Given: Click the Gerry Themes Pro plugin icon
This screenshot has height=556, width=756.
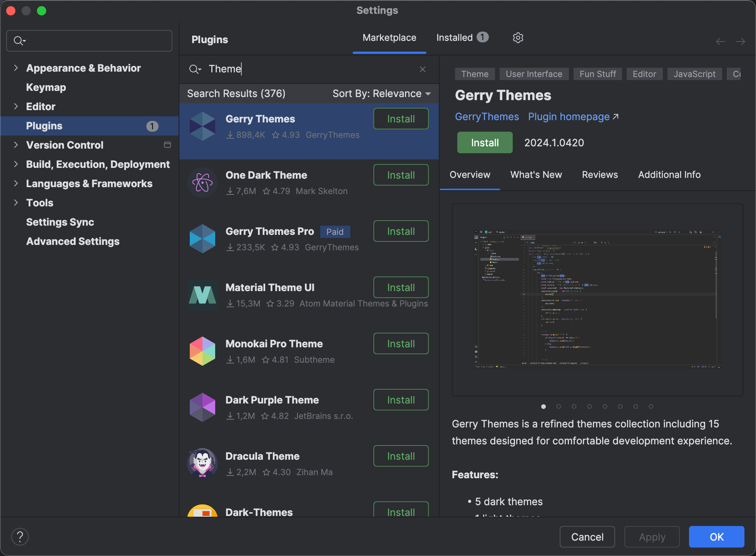Looking at the screenshot, I should (202, 239).
